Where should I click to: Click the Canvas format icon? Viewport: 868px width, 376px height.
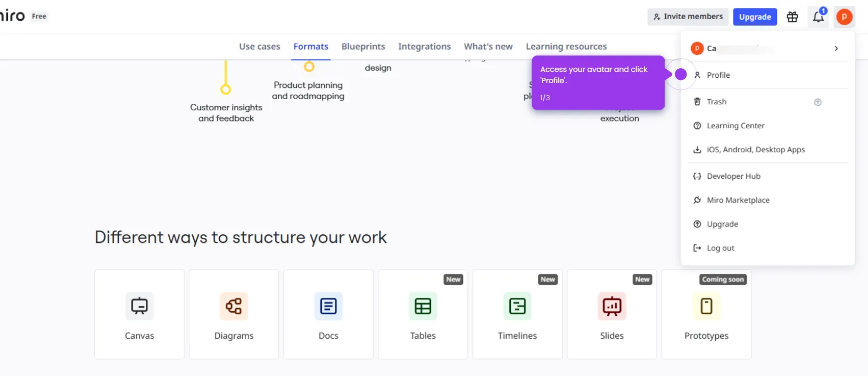point(139,306)
